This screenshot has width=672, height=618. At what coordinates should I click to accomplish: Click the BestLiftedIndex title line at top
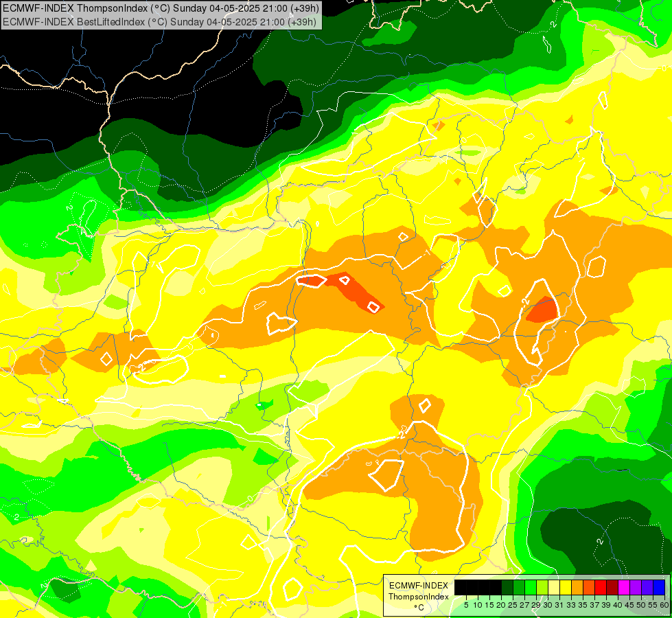pos(159,22)
